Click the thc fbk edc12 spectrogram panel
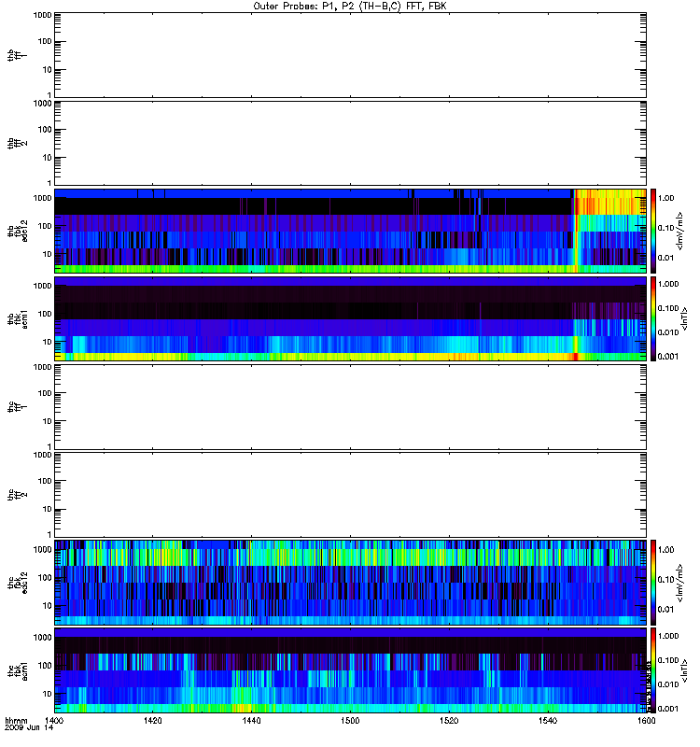The height and width of the screenshot is (747, 700). click(350, 583)
